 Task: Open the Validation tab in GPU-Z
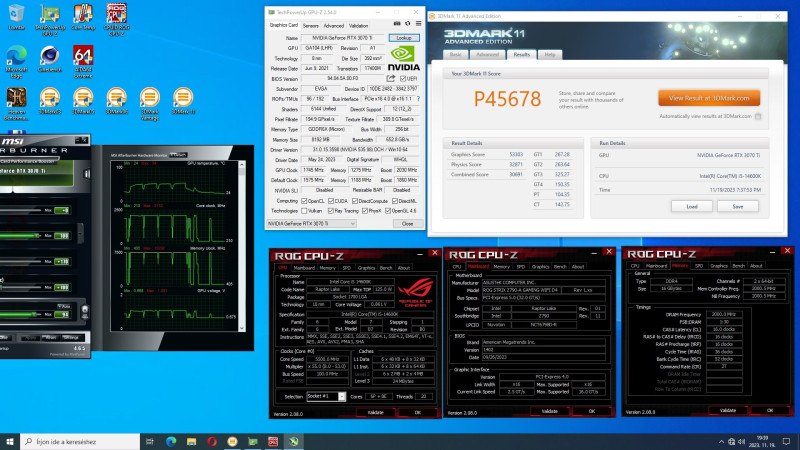[358, 26]
